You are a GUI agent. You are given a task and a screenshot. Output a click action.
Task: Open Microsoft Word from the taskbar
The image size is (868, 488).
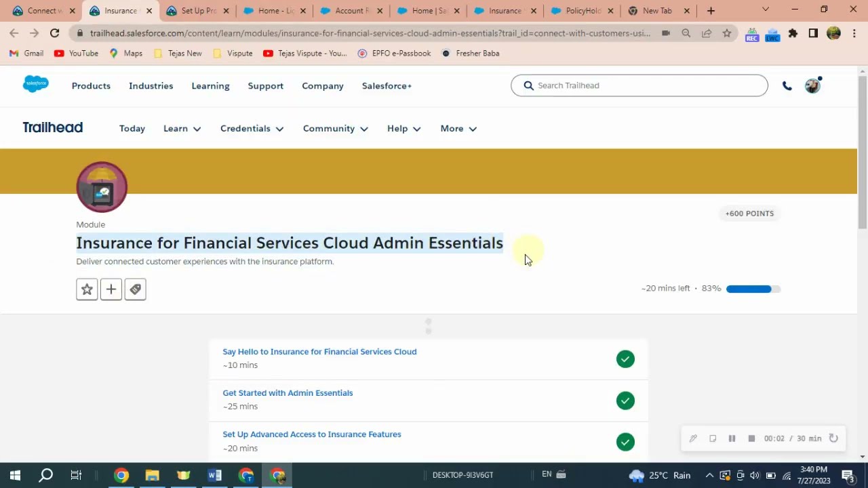[215, 475]
